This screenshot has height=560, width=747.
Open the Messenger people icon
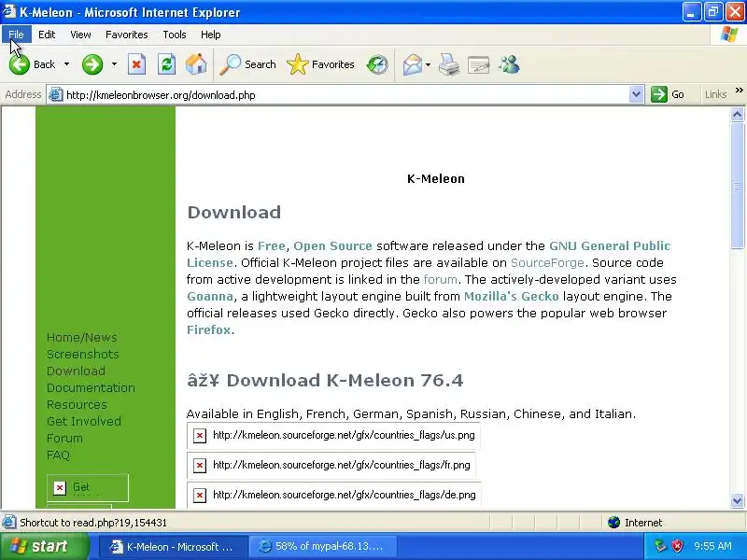point(509,64)
